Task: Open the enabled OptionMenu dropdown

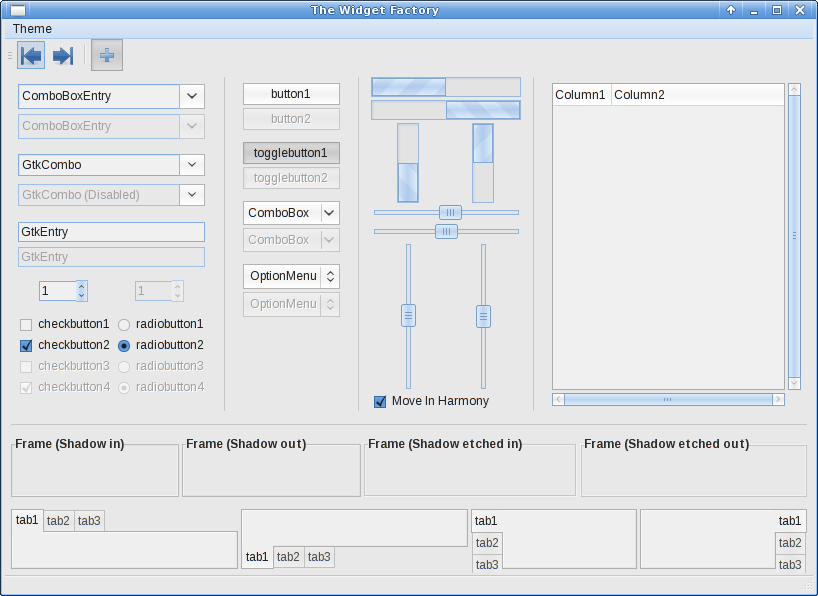Action: coord(291,276)
